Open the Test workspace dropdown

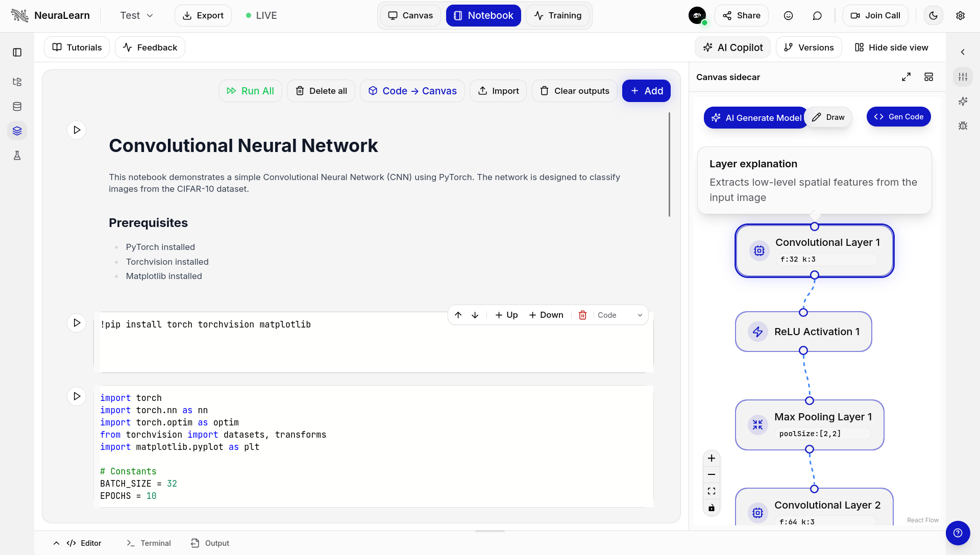pyautogui.click(x=136, y=15)
